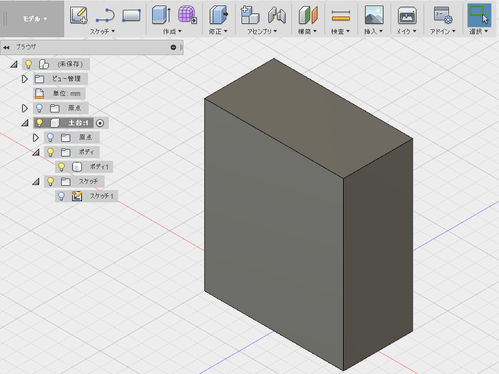Click the ビュー管理 label

pyautogui.click(x=66, y=79)
